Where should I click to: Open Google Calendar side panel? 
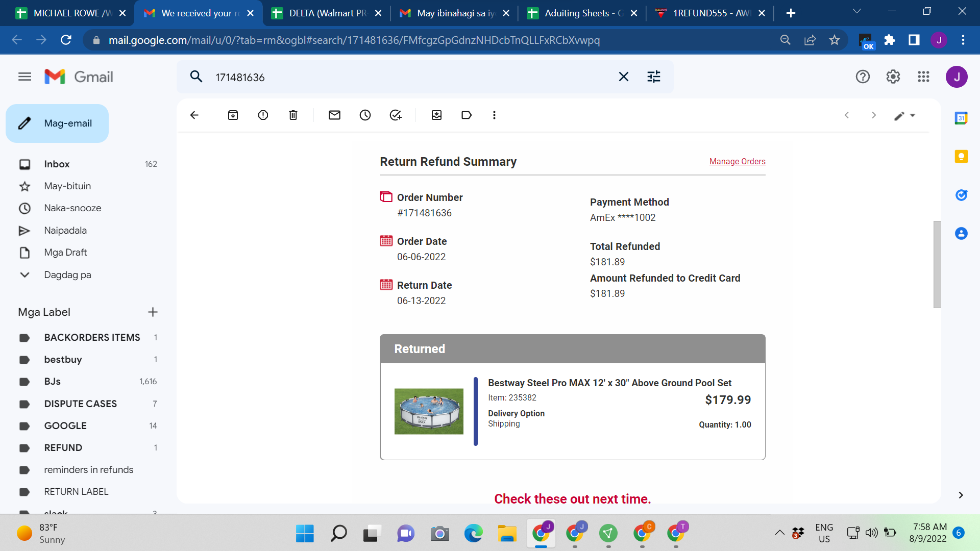961,118
